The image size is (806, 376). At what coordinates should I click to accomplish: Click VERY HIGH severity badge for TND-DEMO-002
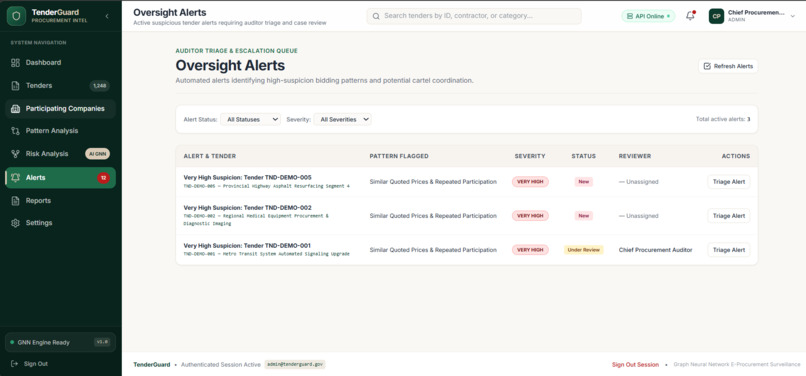point(530,216)
